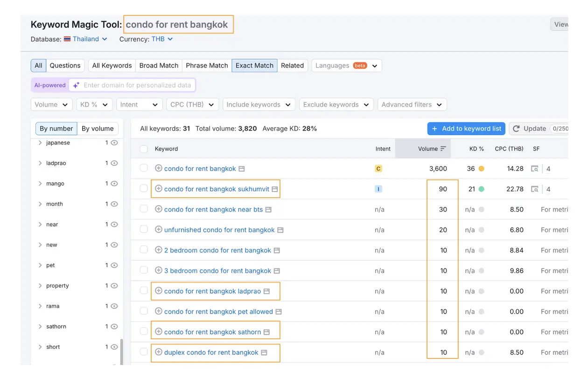Select the All Keywords match tab
This screenshot has height=378, width=588.
pos(112,66)
